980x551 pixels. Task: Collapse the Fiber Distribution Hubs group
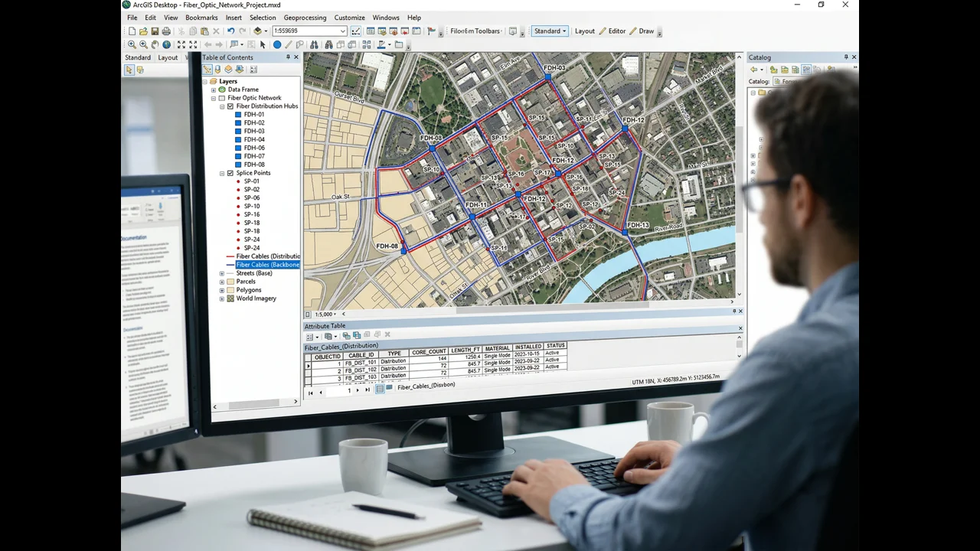(x=221, y=106)
